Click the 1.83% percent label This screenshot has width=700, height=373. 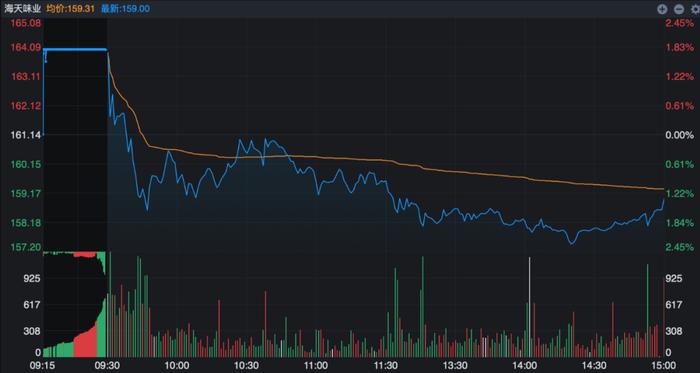click(680, 47)
